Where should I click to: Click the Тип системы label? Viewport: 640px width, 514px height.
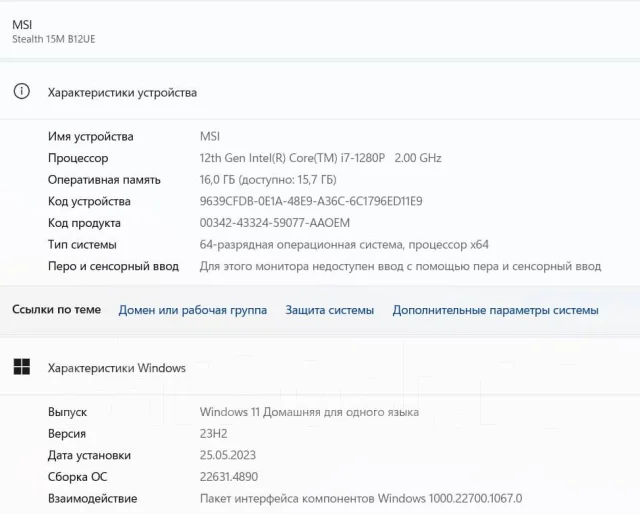(82, 245)
